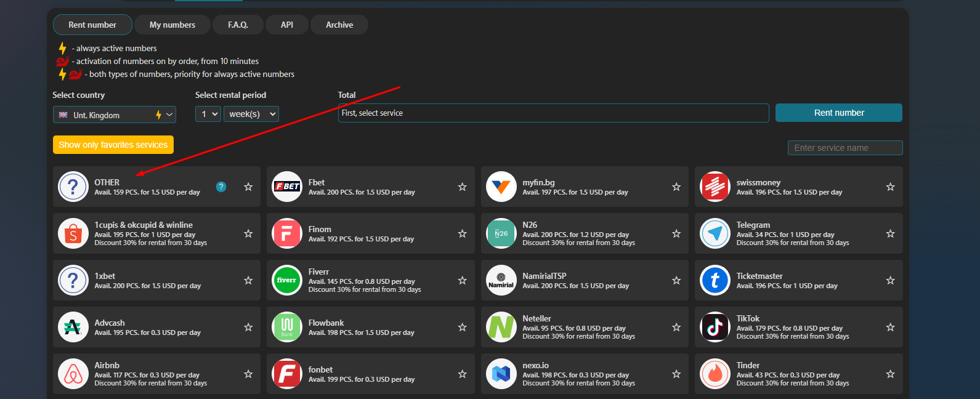
Task: Toggle the Telegram favorite star
Action: point(891,233)
